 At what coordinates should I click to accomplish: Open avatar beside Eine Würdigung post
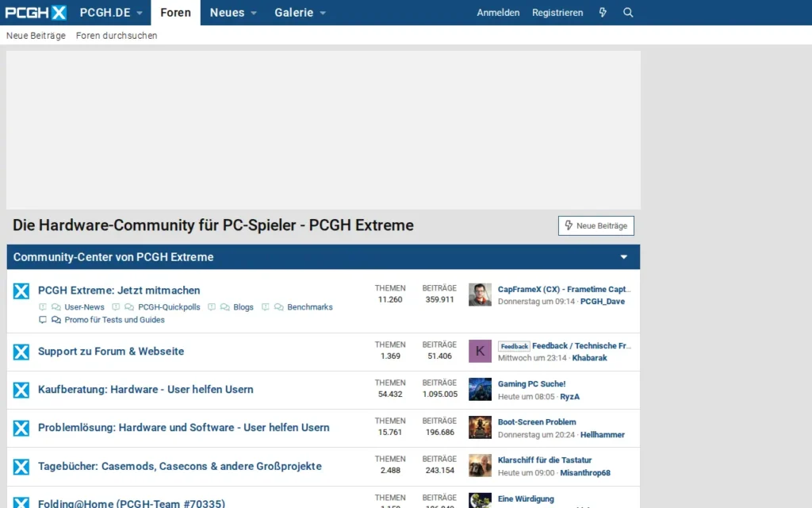tap(480, 500)
